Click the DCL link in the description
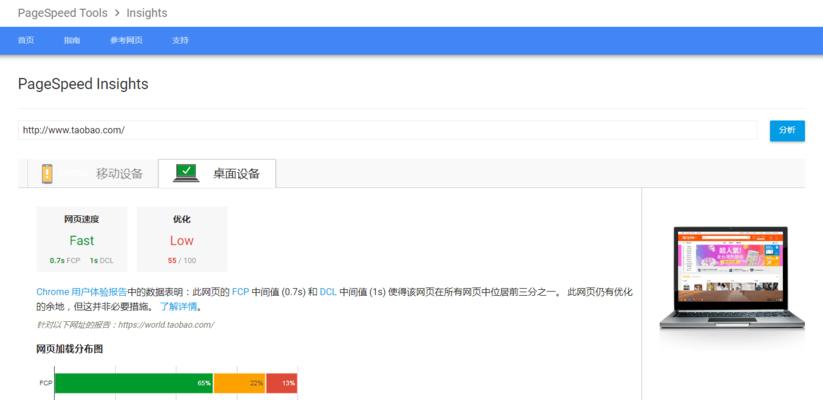The height and width of the screenshot is (400, 823). tap(328, 292)
